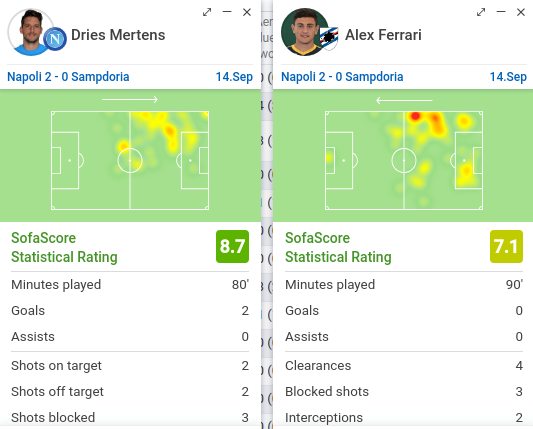
Task: Click Ferrari heatmap pitch
Action: pyautogui.click(x=404, y=160)
